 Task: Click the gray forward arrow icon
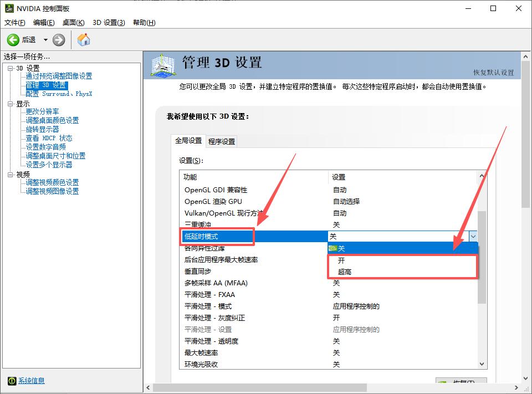[59, 40]
